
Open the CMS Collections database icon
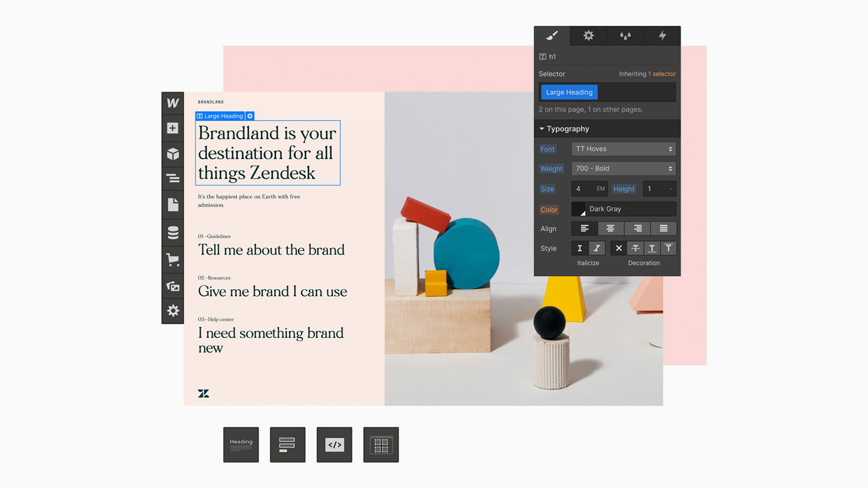[173, 232]
